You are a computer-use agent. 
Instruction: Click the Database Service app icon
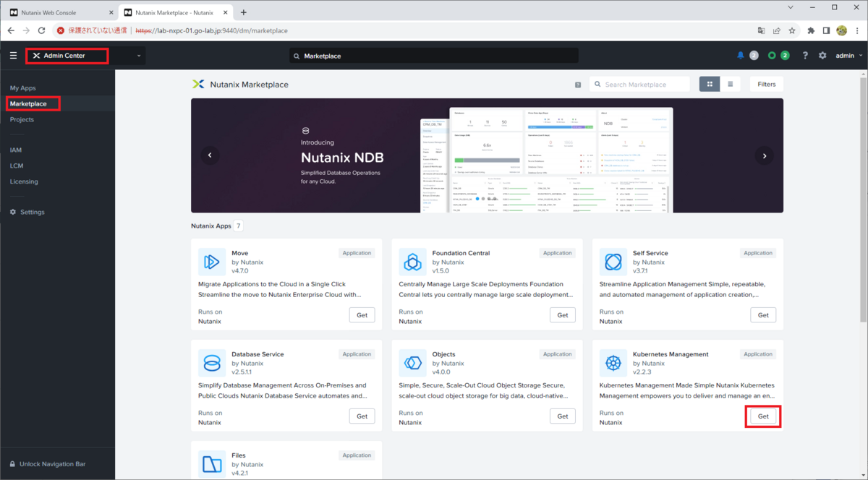212,363
